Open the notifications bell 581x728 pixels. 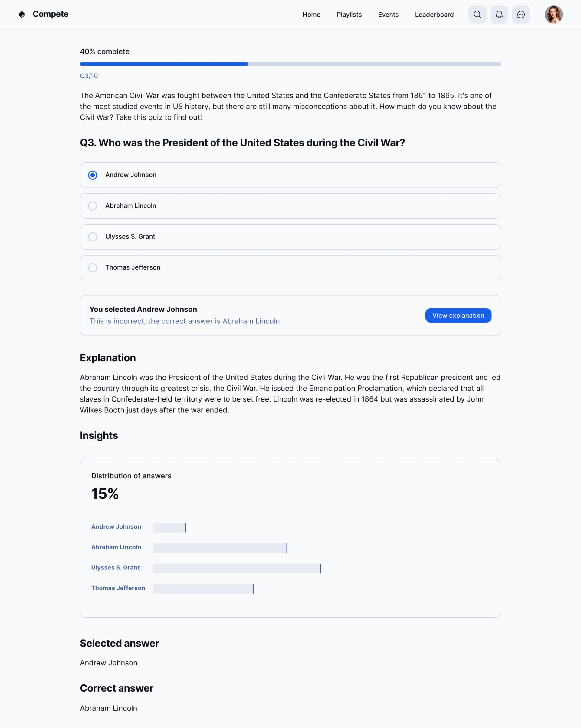(x=499, y=15)
